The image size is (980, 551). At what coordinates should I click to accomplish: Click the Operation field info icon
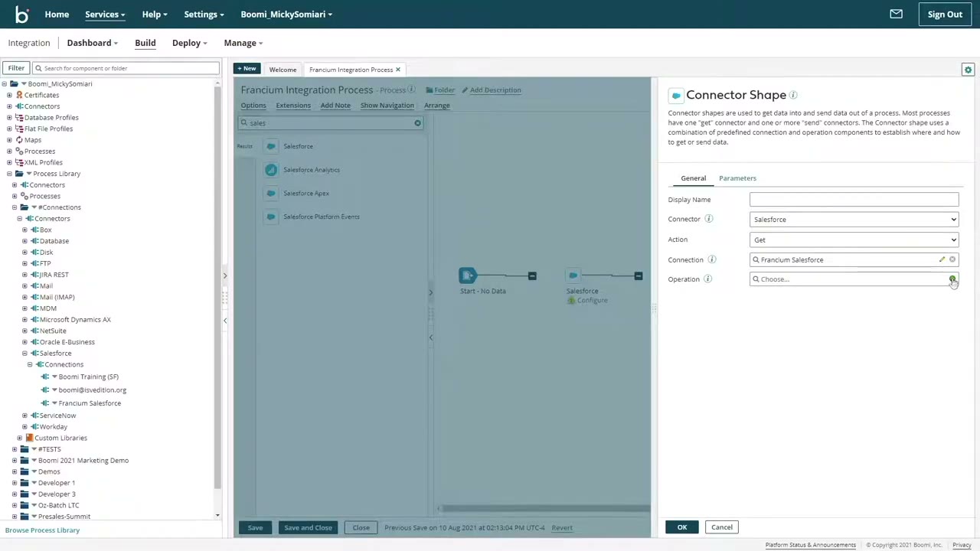tap(707, 279)
